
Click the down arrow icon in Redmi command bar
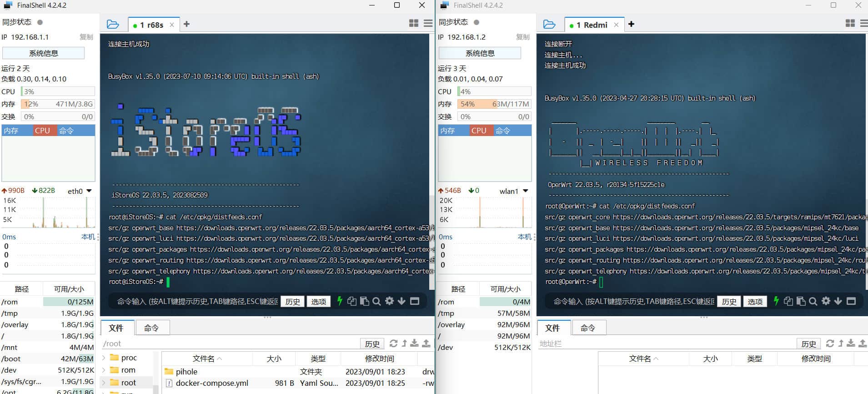click(x=838, y=301)
